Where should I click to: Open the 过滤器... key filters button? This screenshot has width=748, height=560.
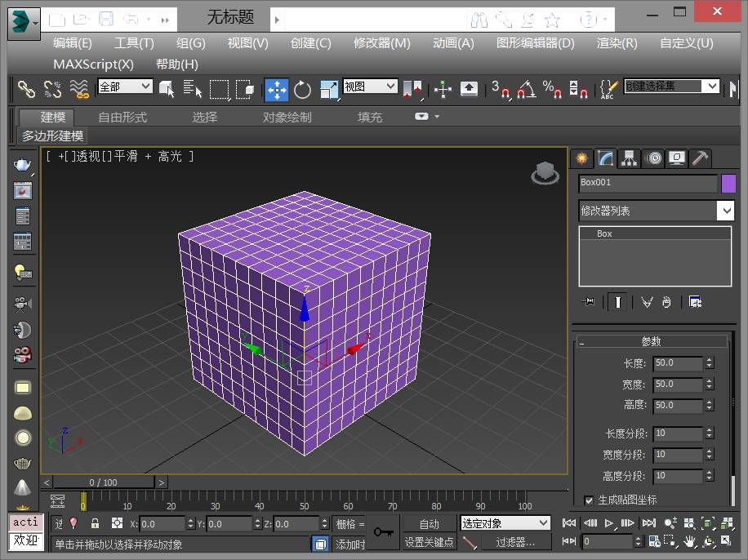tap(515, 542)
